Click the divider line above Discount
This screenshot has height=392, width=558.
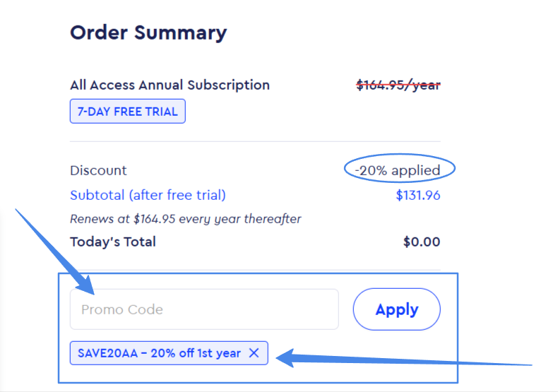[255, 141]
